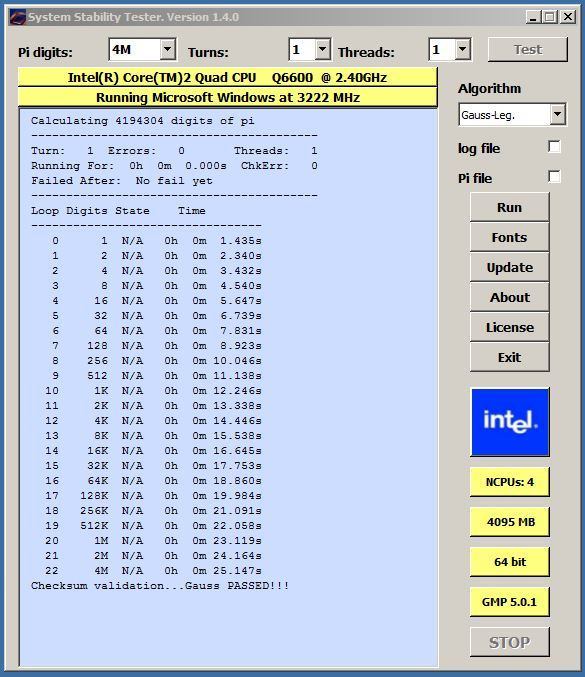Click loop 21 row with 24.164s time

[x=153, y=556]
